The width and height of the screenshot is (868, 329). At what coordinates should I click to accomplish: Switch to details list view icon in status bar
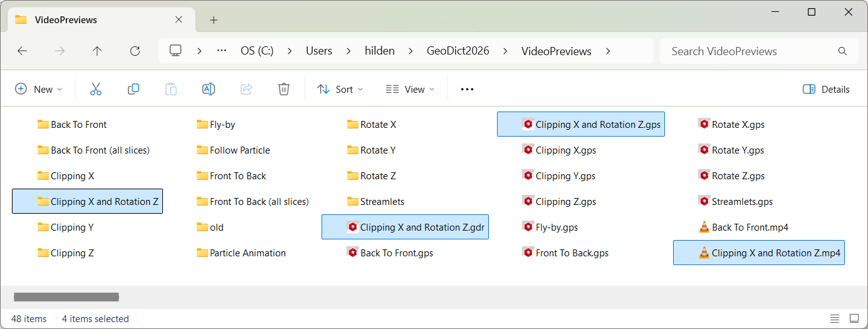pyautogui.click(x=835, y=318)
